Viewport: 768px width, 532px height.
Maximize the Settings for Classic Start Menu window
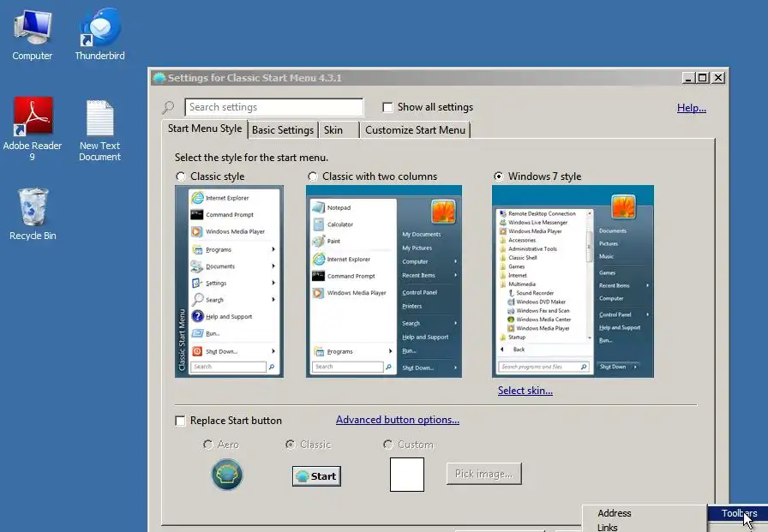tap(702, 78)
